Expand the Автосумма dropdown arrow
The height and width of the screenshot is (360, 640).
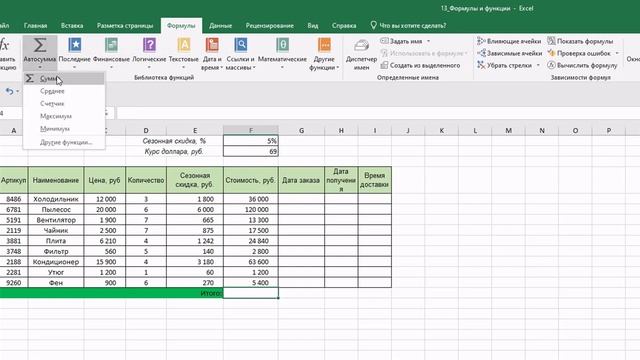pyautogui.click(x=40, y=67)
